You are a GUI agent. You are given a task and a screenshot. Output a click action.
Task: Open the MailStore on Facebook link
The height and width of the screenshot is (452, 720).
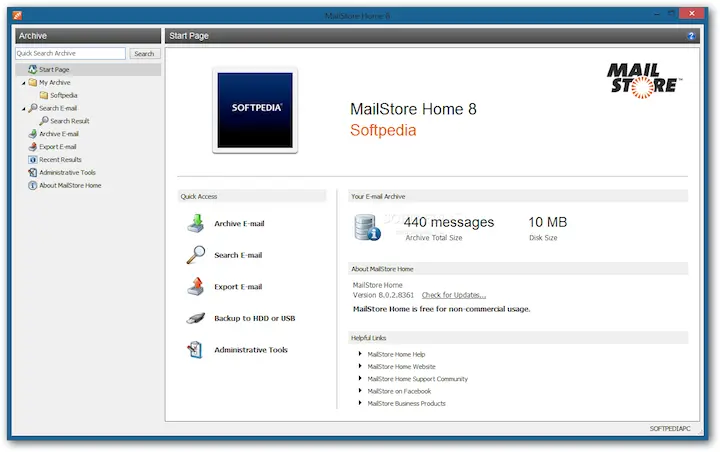pyautogui.click(x=399, y=391)
